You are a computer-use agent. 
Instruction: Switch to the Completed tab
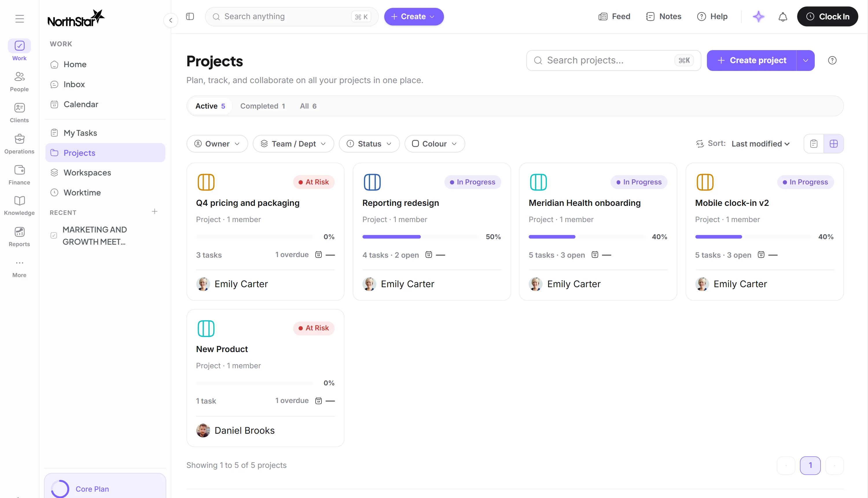[x=262, y=106]
